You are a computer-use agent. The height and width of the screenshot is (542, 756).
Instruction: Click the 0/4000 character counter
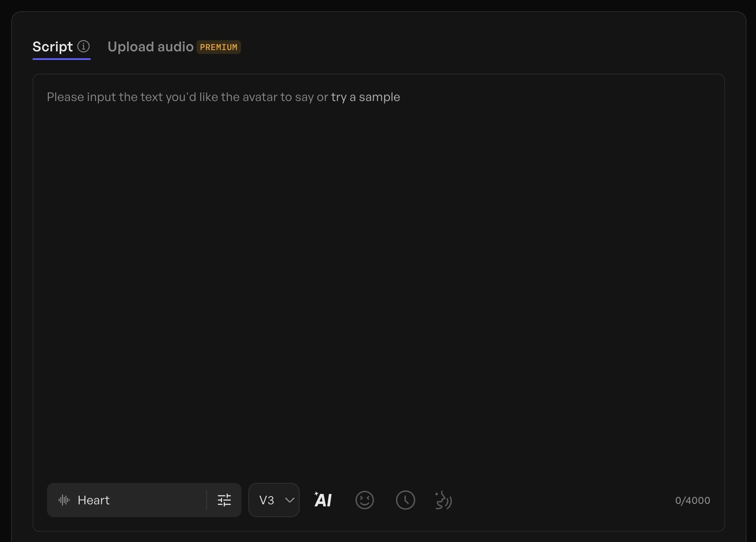tap(693, 500)
